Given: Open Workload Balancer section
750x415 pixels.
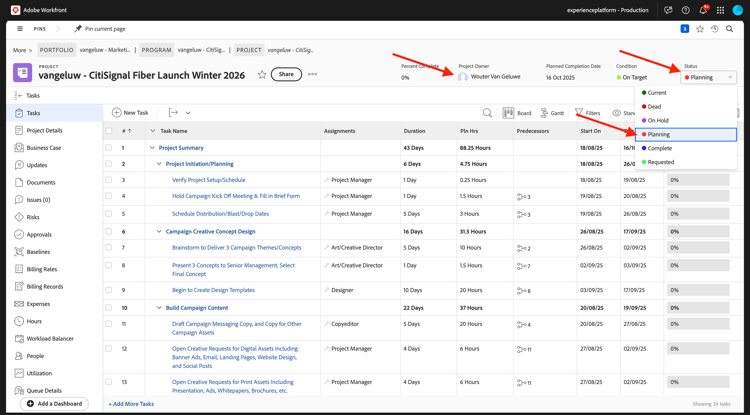Looking at the screenshot, I should coord(50,339).
